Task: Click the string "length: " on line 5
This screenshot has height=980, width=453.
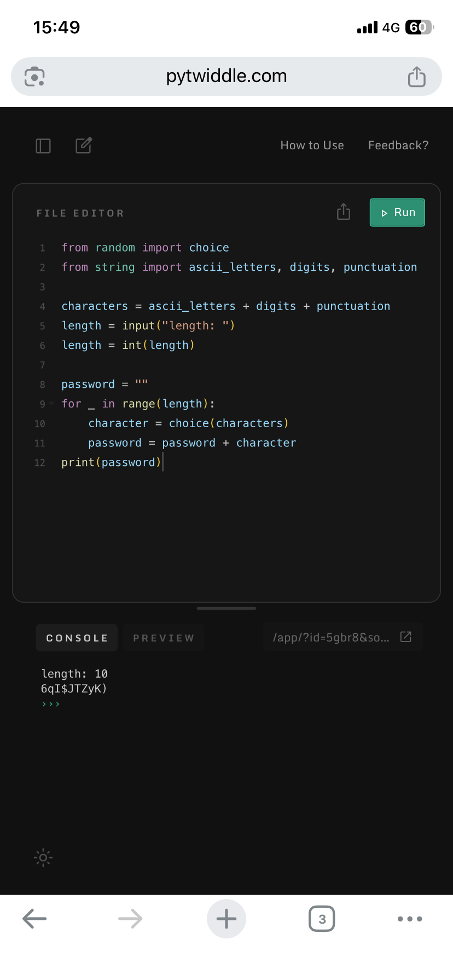Action: click(195, 326)
